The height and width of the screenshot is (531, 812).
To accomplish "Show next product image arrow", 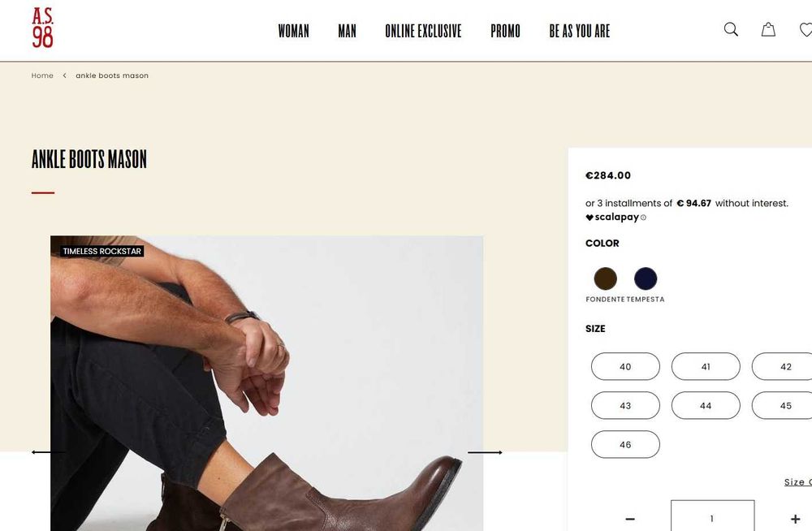I will (x=485, y=452).
